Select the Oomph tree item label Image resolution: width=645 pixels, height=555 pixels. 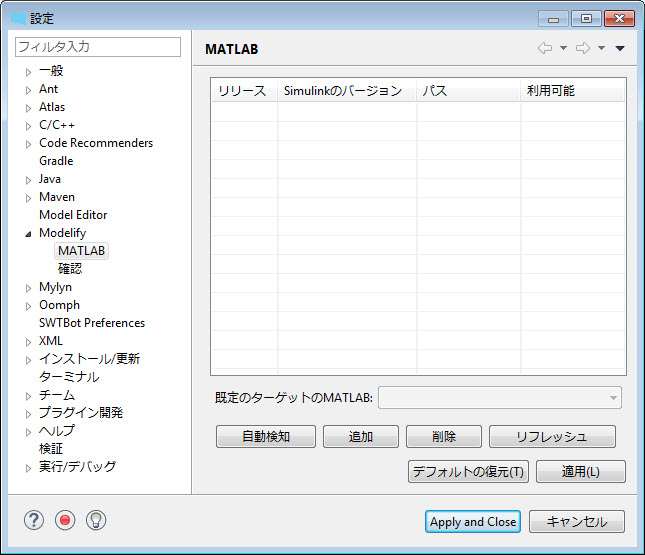[59, 305]
